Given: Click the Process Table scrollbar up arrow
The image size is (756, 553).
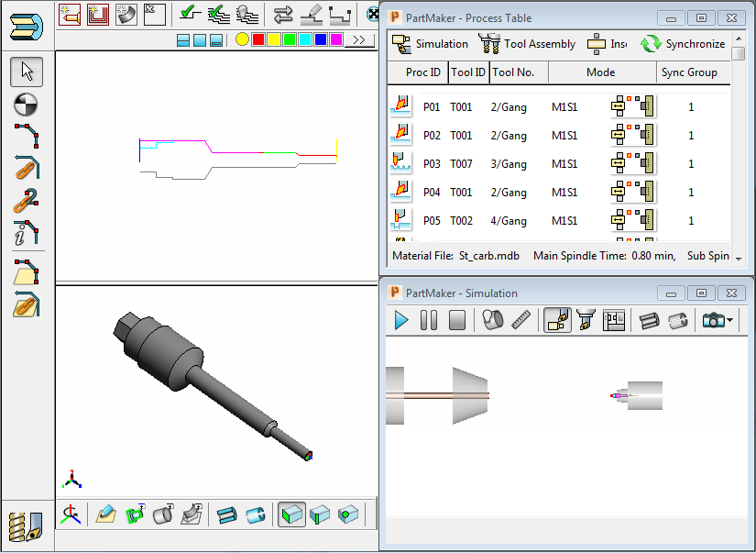Looking at the screenshot, I should tap(739, 39).
